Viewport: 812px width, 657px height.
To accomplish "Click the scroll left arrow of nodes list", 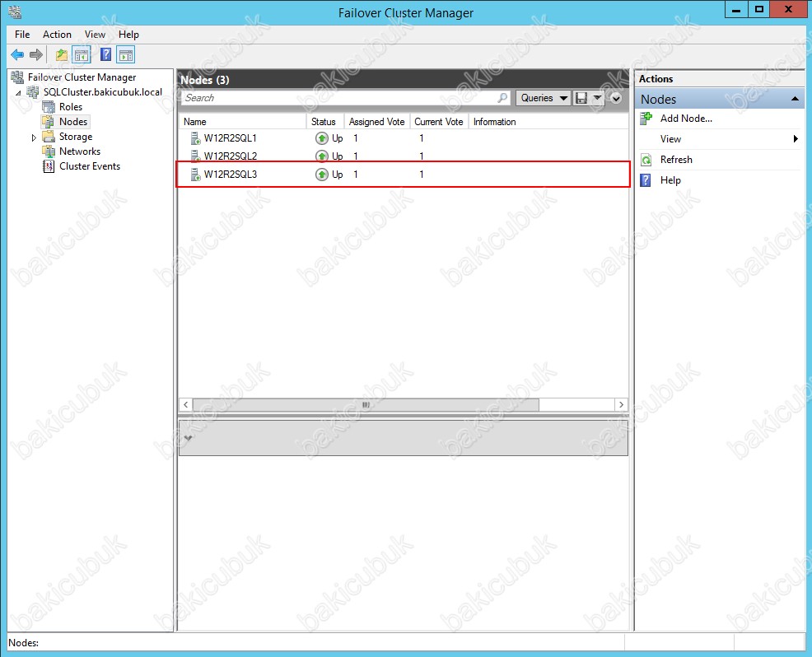I will coord(186,404).
